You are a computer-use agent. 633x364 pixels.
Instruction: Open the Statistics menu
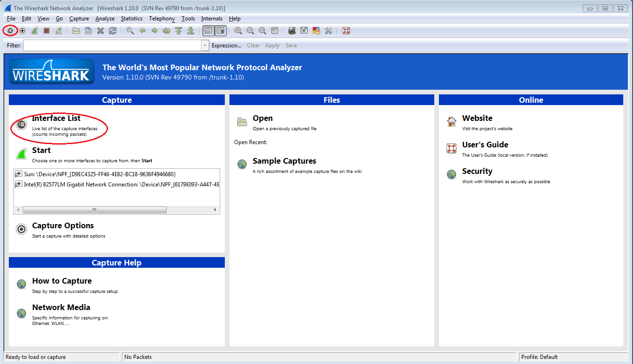[131, 19]
